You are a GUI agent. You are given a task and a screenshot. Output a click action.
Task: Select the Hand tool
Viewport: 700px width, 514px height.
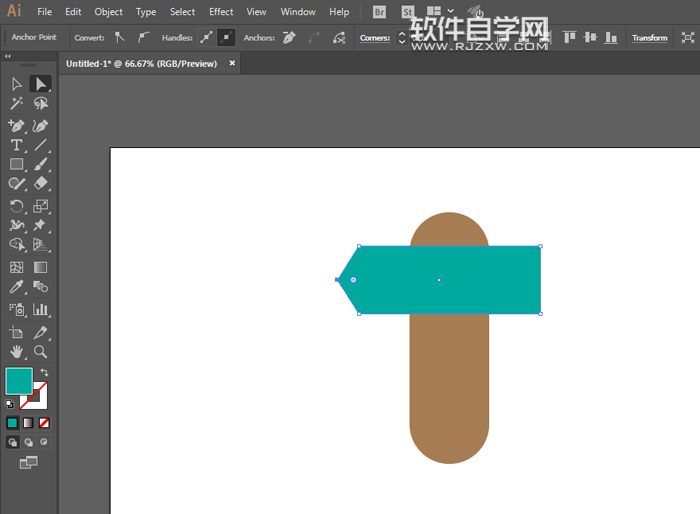17,352
